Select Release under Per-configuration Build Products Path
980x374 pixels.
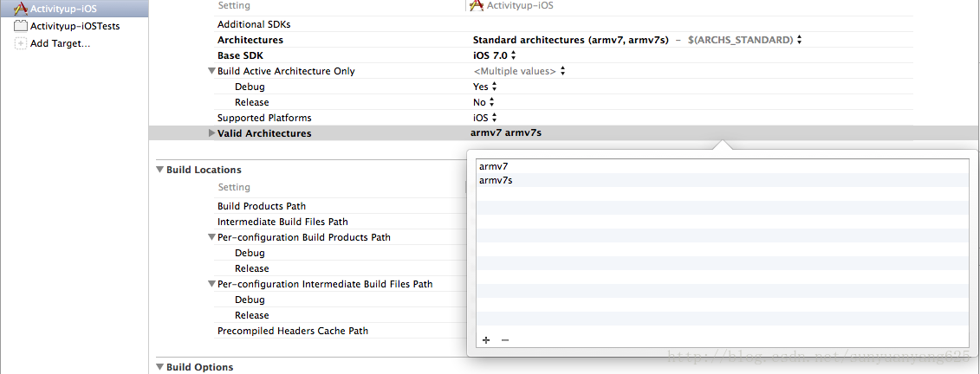[252, 268]
